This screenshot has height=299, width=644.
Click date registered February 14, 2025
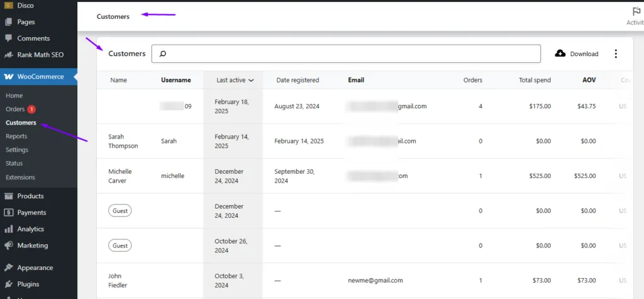pyautogui.click(x=299, y=141)
